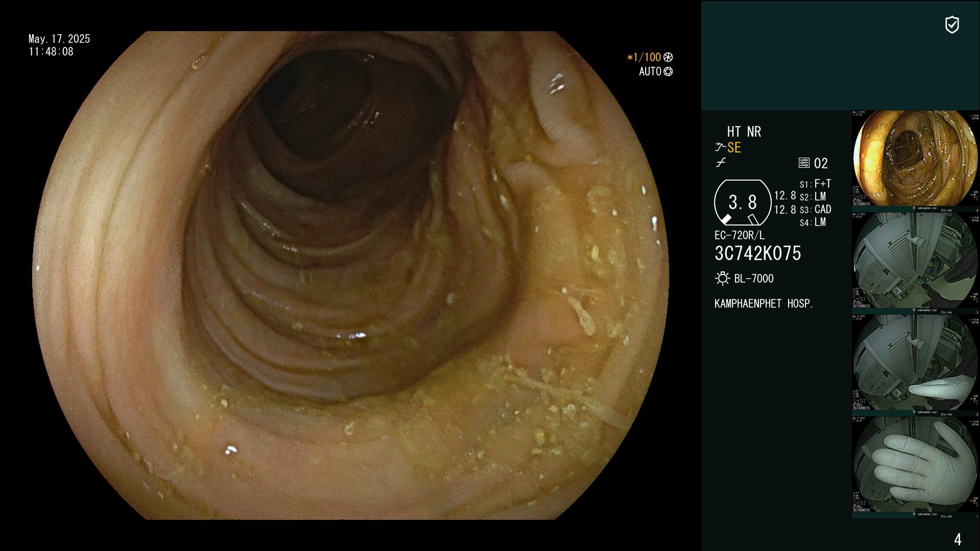This screenshot has width=980, height=551.
Task: Click the AUTO text label
Action: pos(650,71)
